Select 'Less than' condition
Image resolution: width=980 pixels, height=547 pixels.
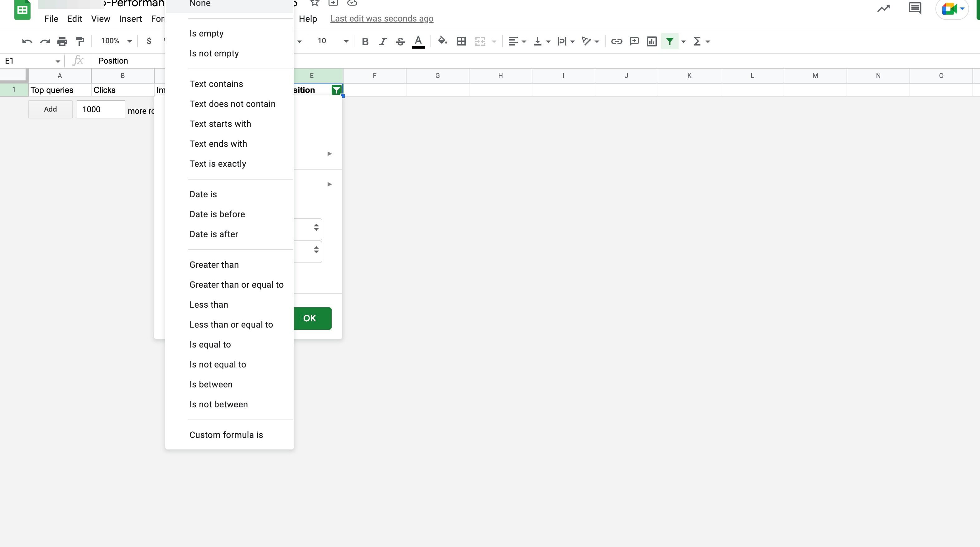pyautogui.click(x=229, y=305)
